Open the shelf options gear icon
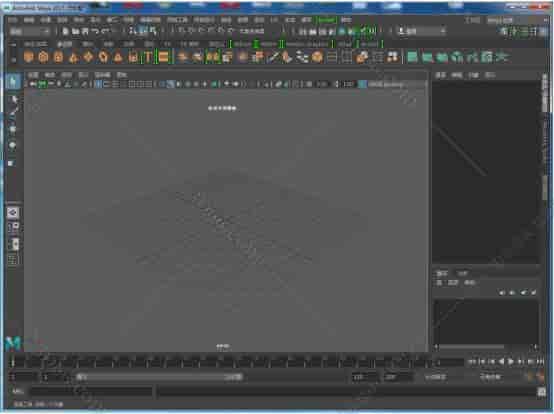Viewport: 554px width, 414px height. (x=13, y=59)
